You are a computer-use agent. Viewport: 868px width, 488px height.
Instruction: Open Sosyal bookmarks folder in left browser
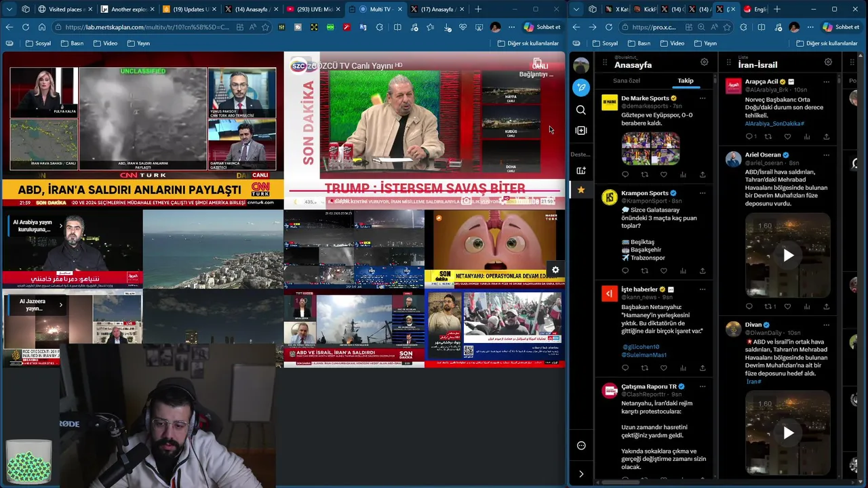[38, 43]
